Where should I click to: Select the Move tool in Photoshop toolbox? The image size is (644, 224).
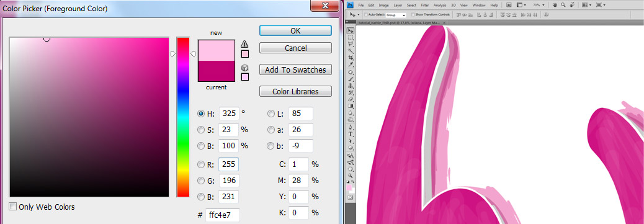pyautogui.click(x=351, y=30)
